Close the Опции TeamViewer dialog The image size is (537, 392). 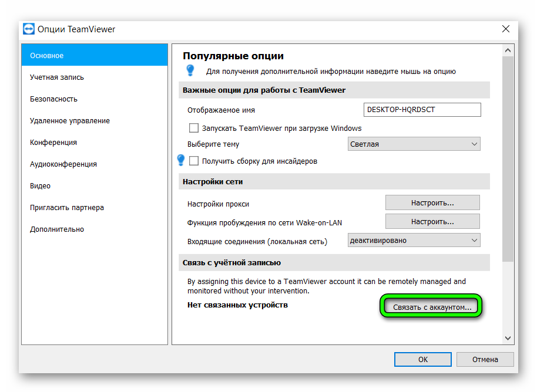tap(506, 29)
